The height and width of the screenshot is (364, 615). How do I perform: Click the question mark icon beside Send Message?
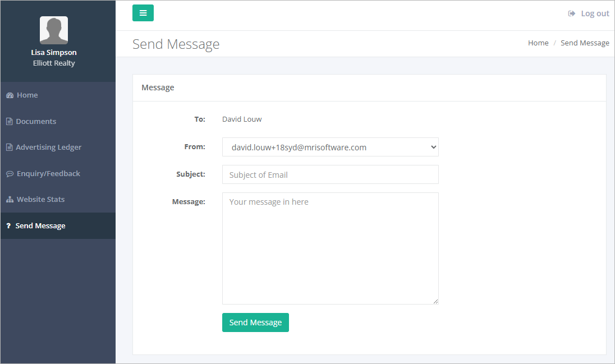point(8,225)
